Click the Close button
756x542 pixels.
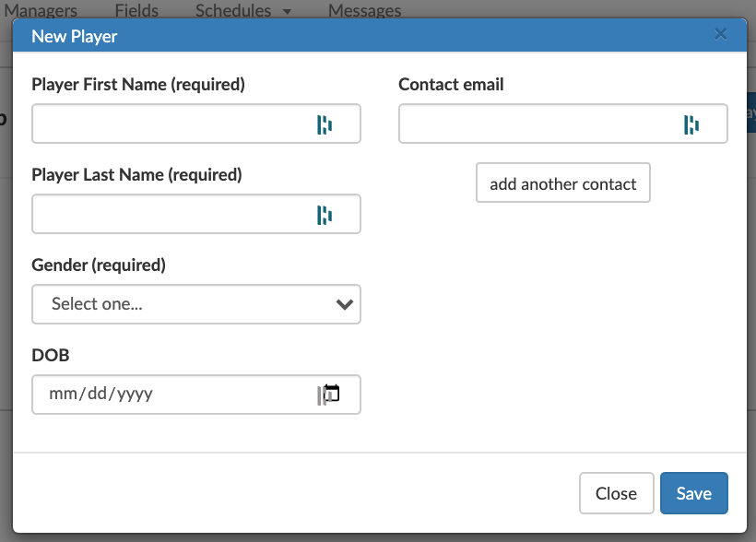point(616,493)
